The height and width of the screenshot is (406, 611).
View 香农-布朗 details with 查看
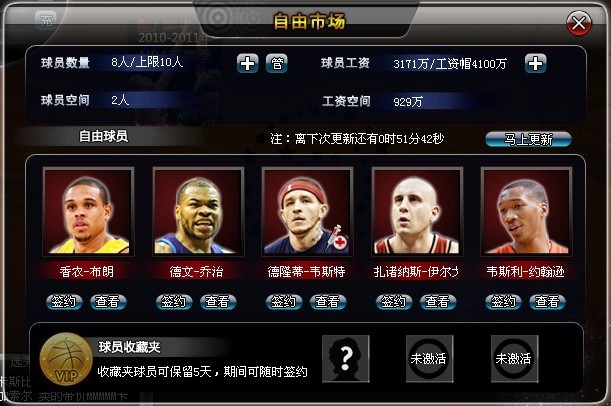[x=108, y=302]
